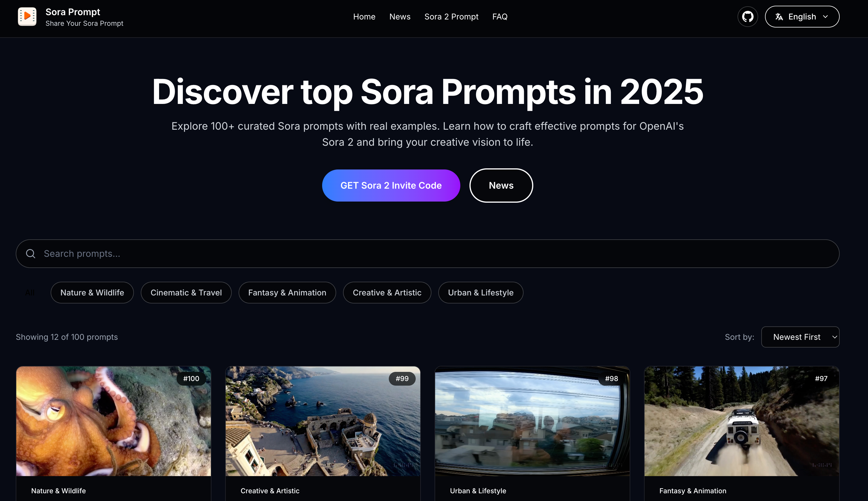Select the #100 badge on octopus card
The height and width of the screenshot is (501, 868).
point(191,378)
